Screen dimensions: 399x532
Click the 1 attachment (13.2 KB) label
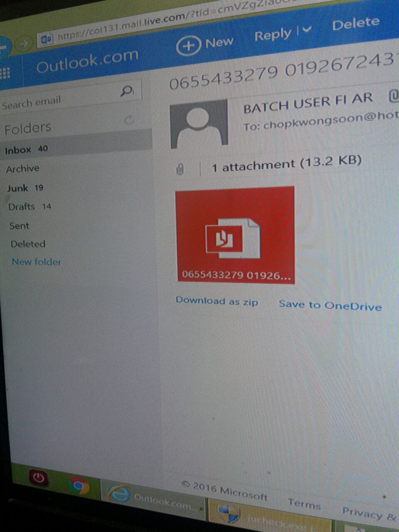pos(286,163)
